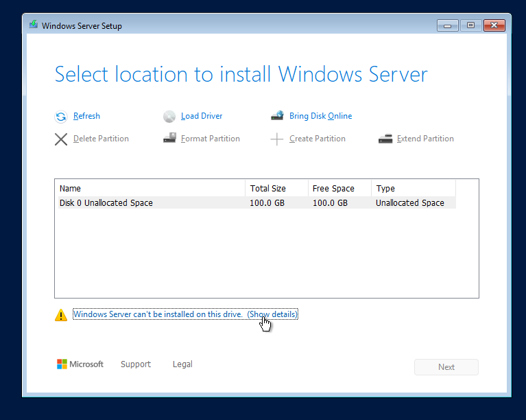Viewport: 526px width, 420px height.
Task: Open the Load Driver link
Action: coord(202,117)
